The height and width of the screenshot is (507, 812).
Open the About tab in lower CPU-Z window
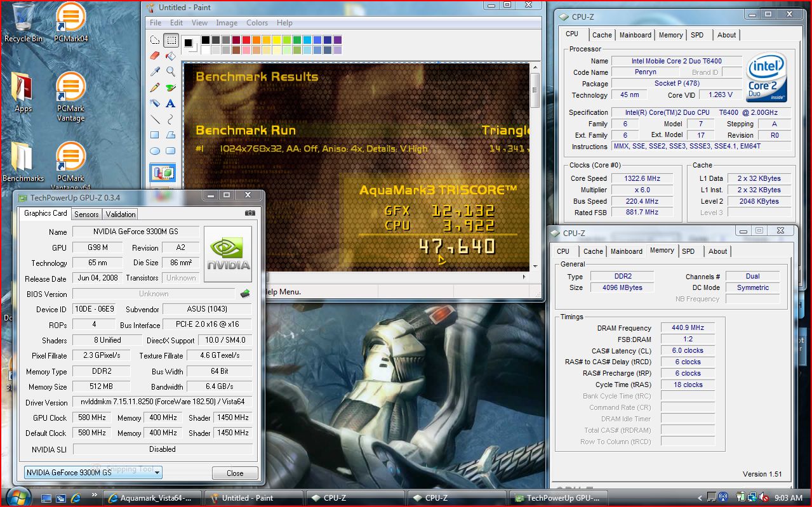[x=718, y=251]
